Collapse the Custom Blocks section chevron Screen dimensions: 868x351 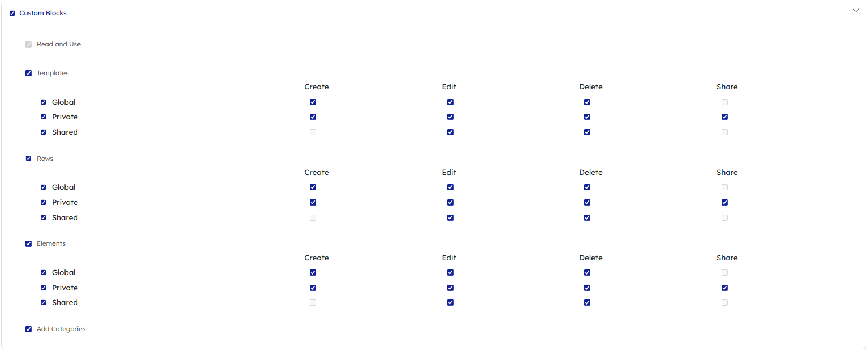click(x=855, y=11)
